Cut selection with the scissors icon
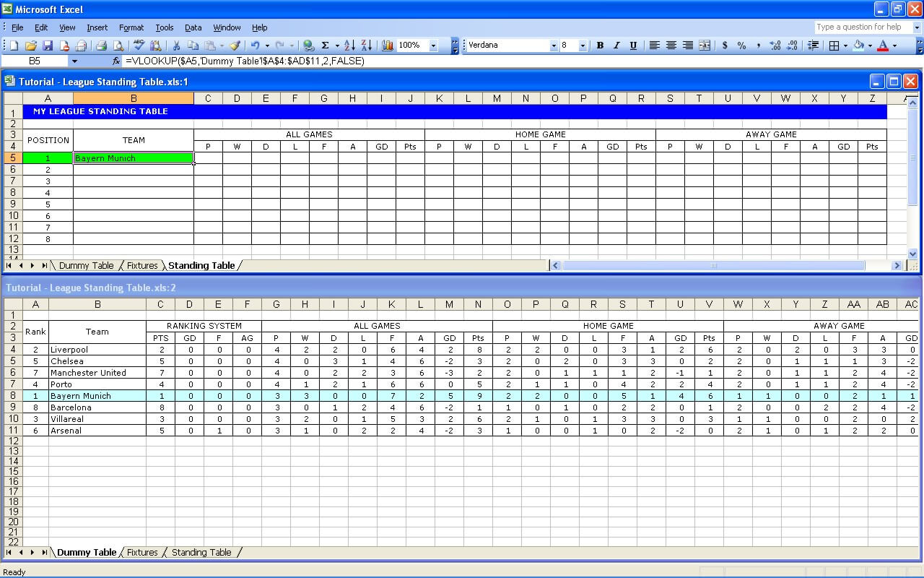Screen dimensions: 924x578 [176, 46]
